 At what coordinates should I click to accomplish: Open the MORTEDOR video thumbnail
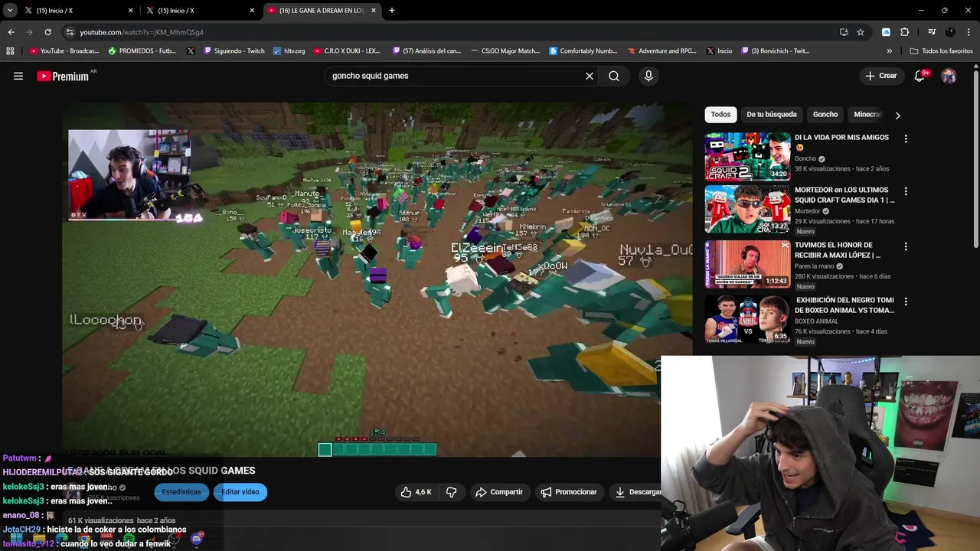coord(747,209)
